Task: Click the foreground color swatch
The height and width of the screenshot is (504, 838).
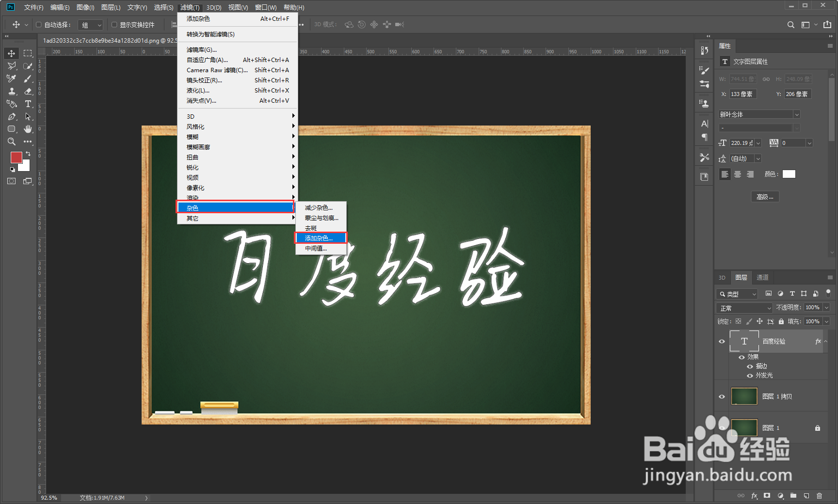Action: (x=16, y=157)
